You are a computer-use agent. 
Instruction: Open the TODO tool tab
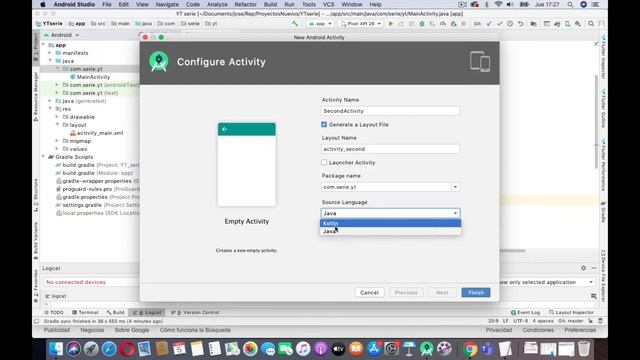[53, 312]
